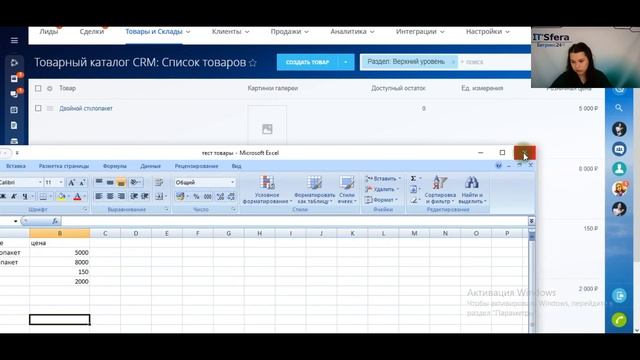The width and height of the screenshot is (640, 360).
Task: Click Insert Function fx icon
Action: (55, 221)
